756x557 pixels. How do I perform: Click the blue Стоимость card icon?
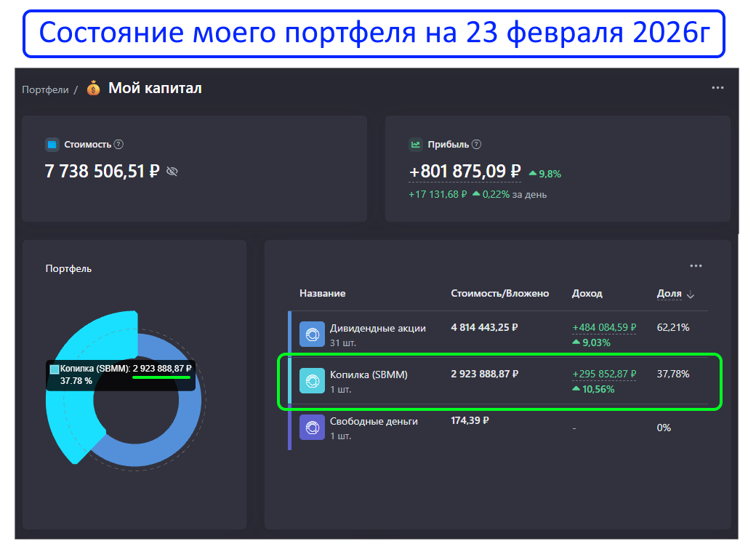tap(52, 144)
